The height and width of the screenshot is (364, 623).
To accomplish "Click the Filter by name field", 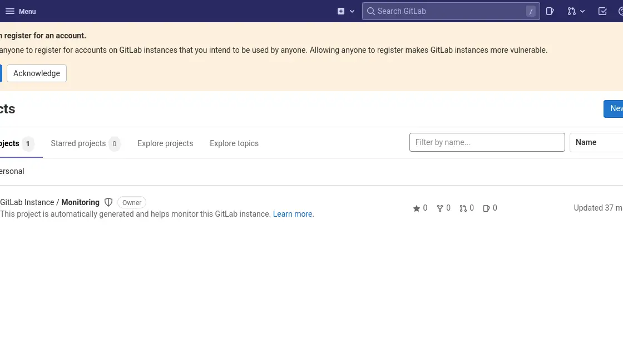I will (487, 142).
